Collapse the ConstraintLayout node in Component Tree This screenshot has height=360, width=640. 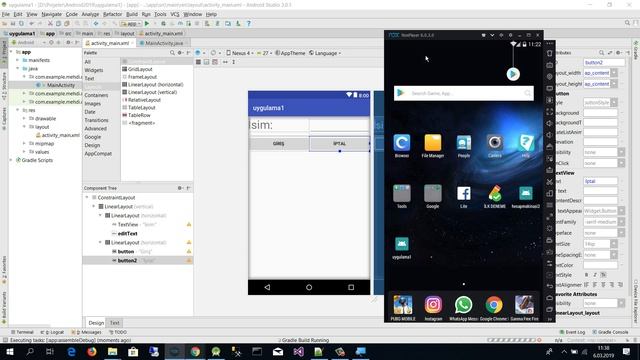tap(87, 198)
